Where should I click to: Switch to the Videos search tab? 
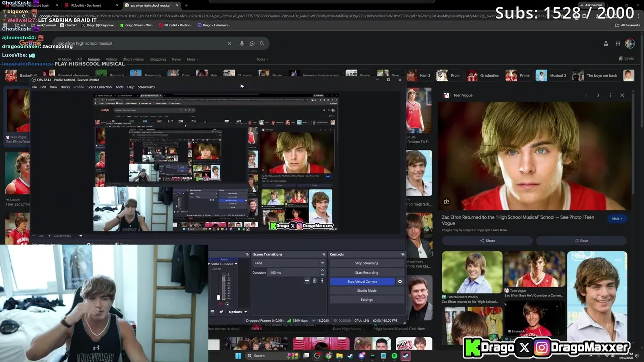click(111, 59)
